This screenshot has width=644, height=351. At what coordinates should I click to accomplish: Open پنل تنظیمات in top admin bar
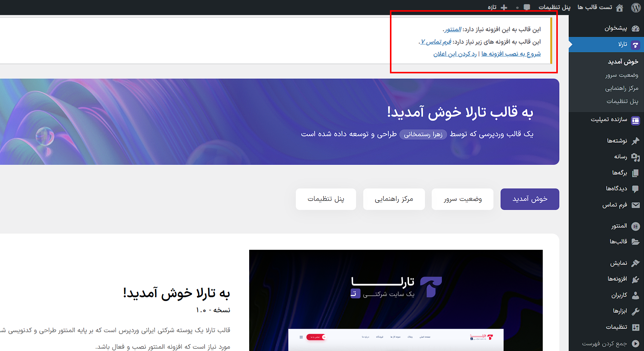[554, 8]
